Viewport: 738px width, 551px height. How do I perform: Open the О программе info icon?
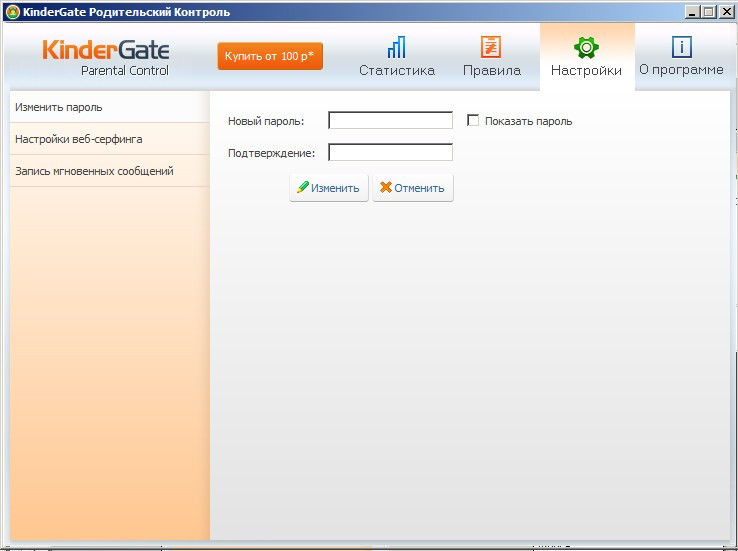coord(681,47)
